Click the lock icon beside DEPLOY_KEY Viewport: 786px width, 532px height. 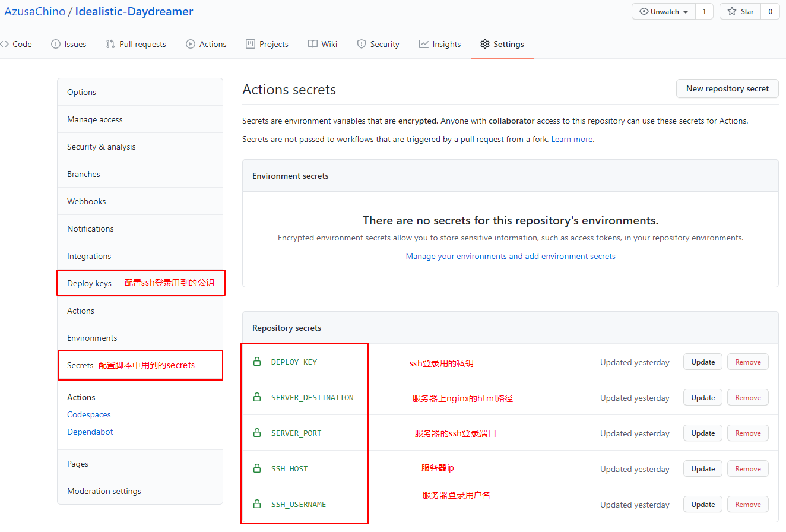click(x=257, y=362)
